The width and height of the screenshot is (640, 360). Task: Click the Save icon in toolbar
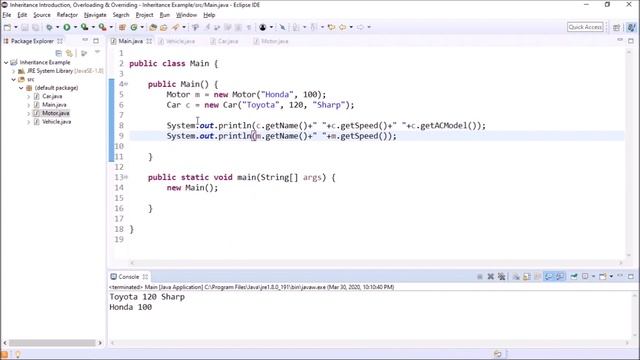(25, 27)
